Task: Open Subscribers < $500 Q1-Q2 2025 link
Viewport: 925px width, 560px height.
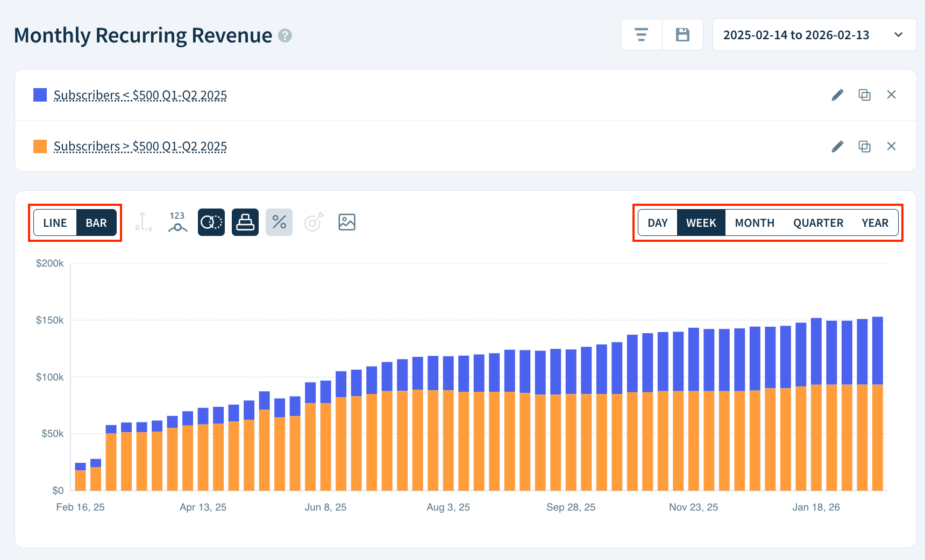Action: click(140, 95)
